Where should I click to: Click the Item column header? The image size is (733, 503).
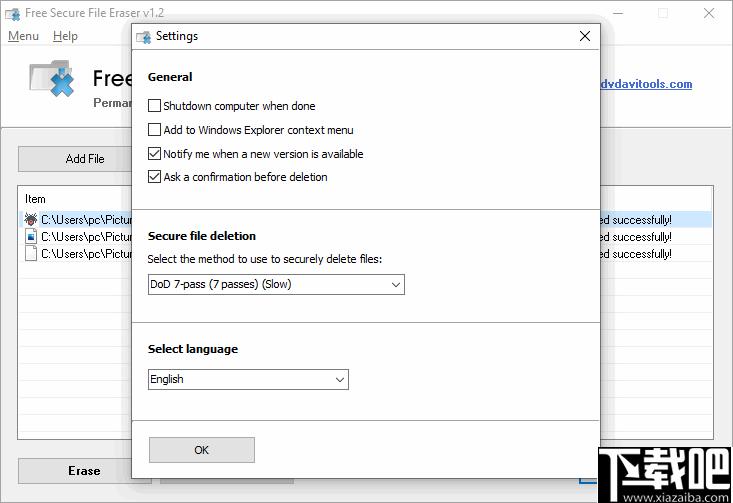36,199
